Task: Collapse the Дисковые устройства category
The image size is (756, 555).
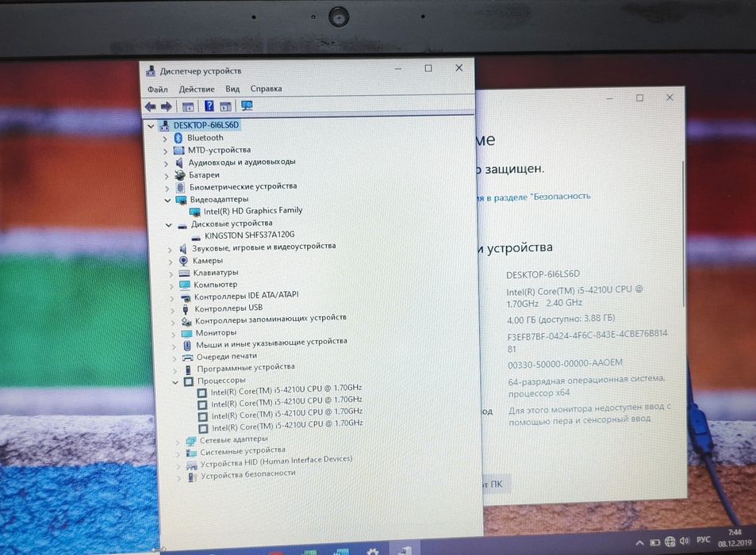Action: coord(169,225)
